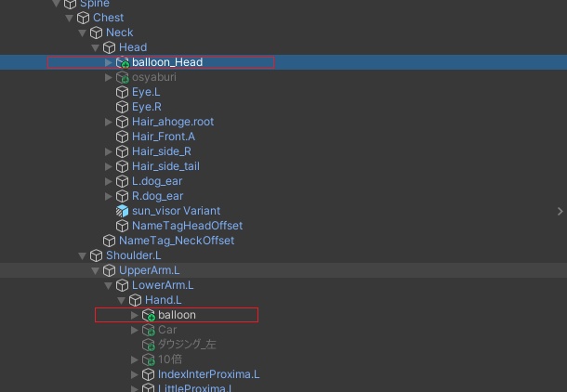Image resolution: width=567 pixels, height=392 pixels.
Task: Click the Eye.L cube icon
Action: (x=122, y=92)
